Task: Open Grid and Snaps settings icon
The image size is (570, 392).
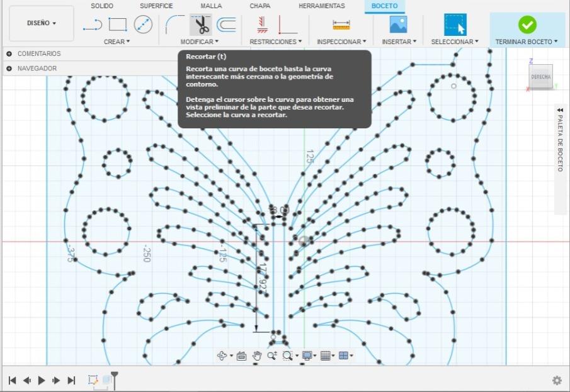Action: click(x=325, y=356)
